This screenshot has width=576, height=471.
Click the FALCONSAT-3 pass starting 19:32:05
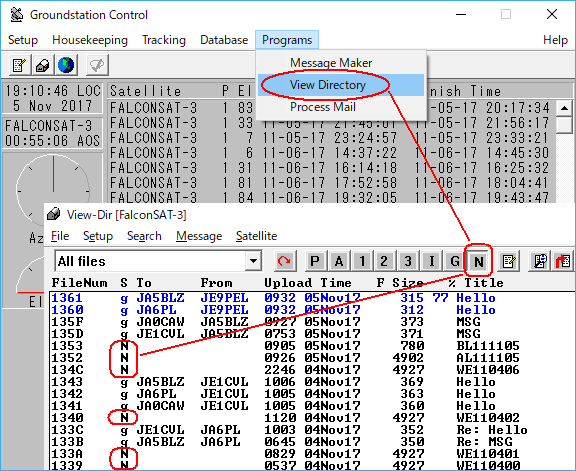331,197
